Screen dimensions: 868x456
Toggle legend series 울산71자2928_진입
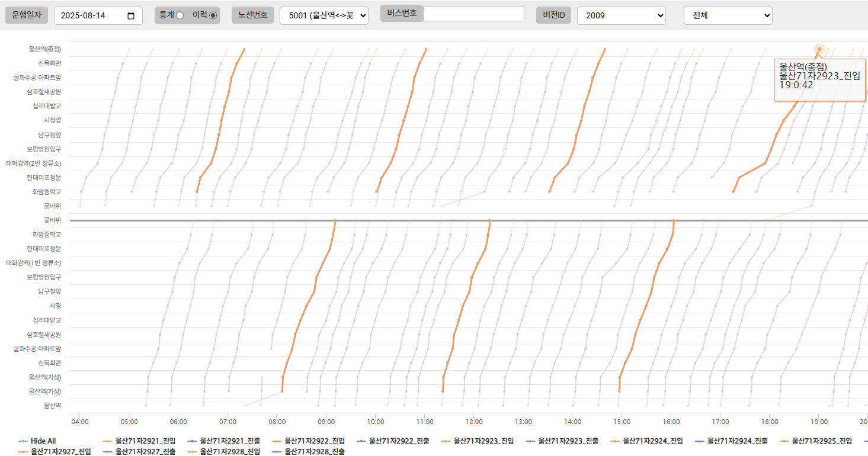click(x=223, y=451)
